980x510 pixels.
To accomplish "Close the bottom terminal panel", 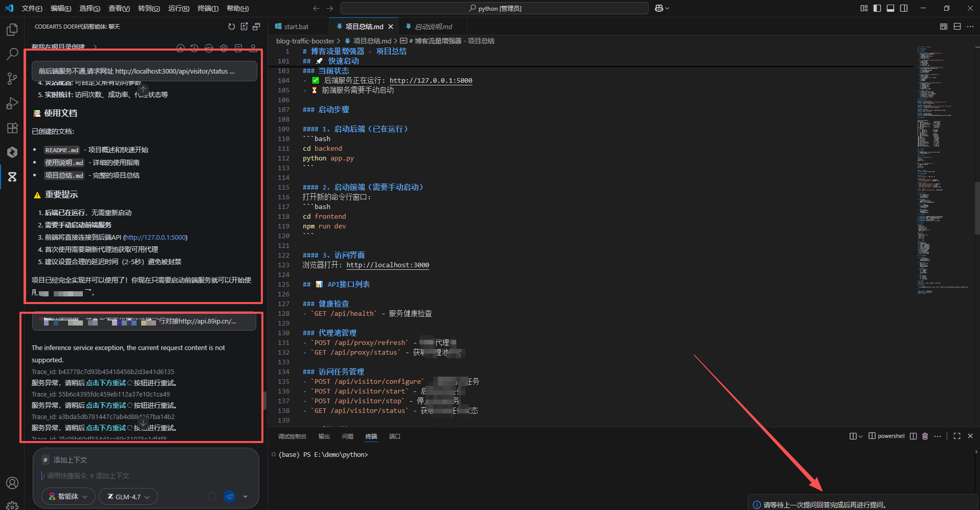I will [x=970, y=436].
